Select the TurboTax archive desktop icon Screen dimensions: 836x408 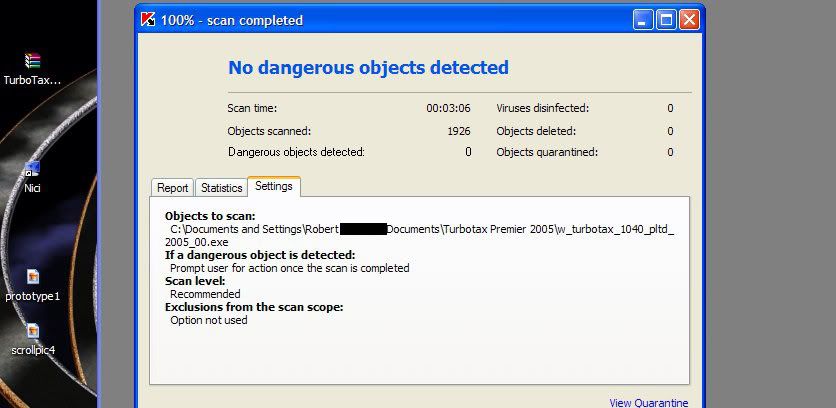(33, 61)
